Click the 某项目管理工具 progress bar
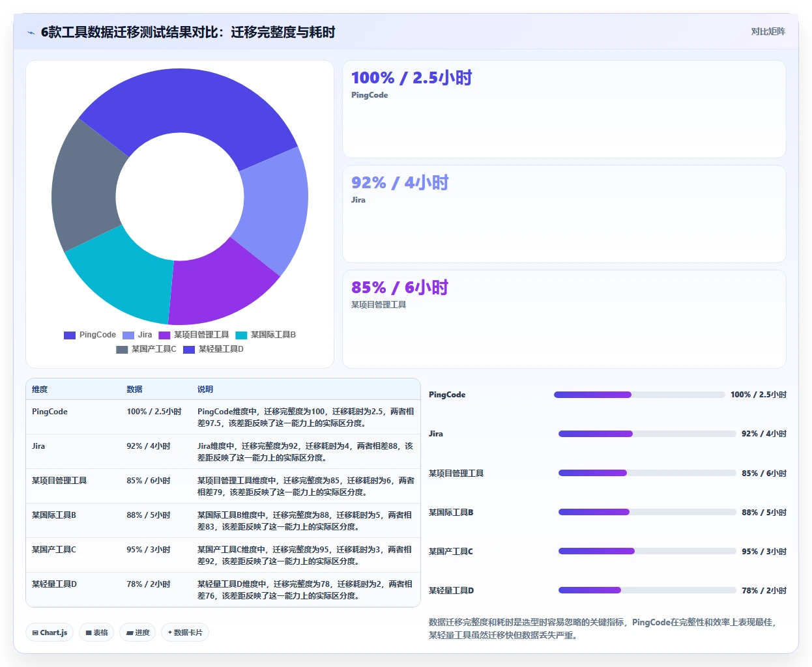This screenshot has height=667, width=812. click(x=647, y=473)
